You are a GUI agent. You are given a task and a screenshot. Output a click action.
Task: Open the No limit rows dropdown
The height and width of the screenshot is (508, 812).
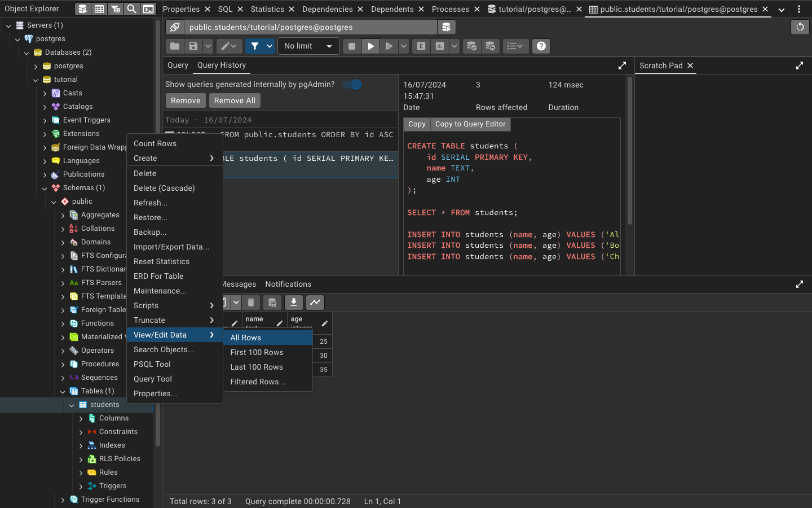pos(308,46)
